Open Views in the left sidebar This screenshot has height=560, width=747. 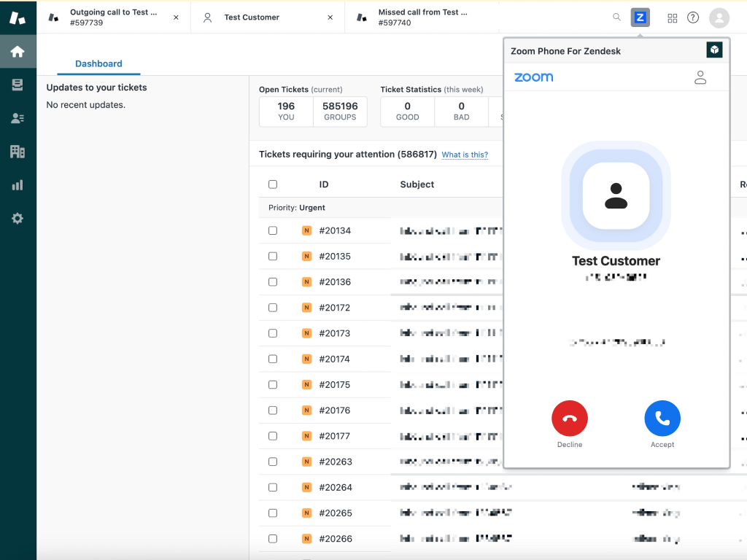point(18,85)
